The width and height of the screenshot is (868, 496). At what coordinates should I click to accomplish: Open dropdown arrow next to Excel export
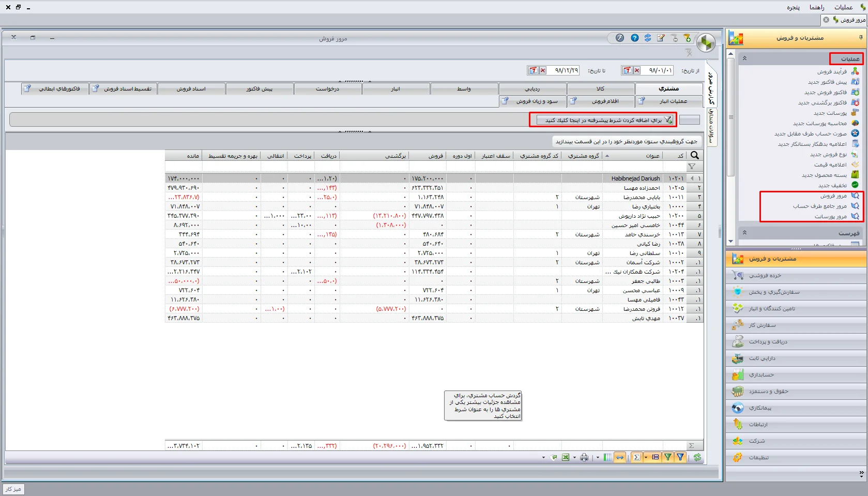[574, 457]
